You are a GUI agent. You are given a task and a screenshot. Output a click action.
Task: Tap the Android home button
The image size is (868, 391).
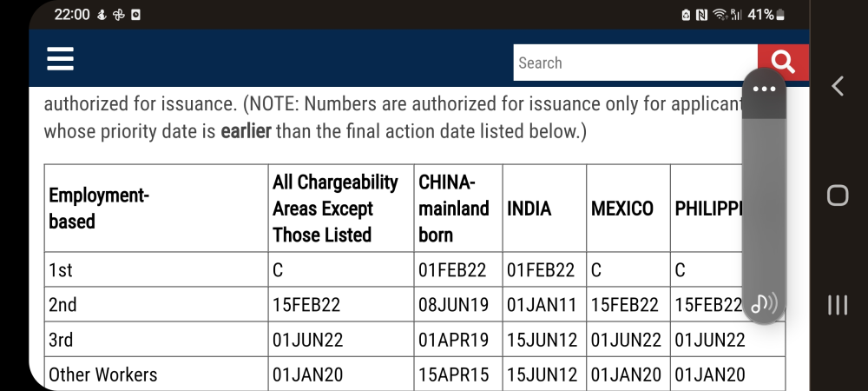(838, 195)
